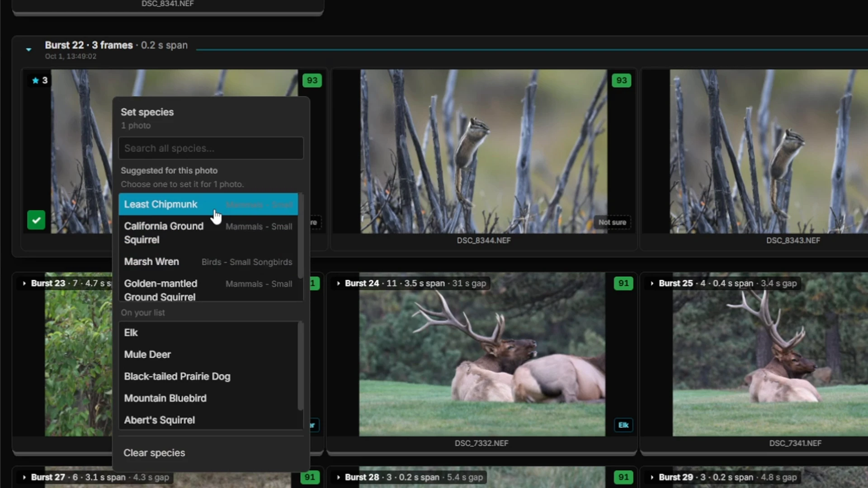Expand Burst 23 group
Viewport: 868px width, 488px height.
[24, 283]
